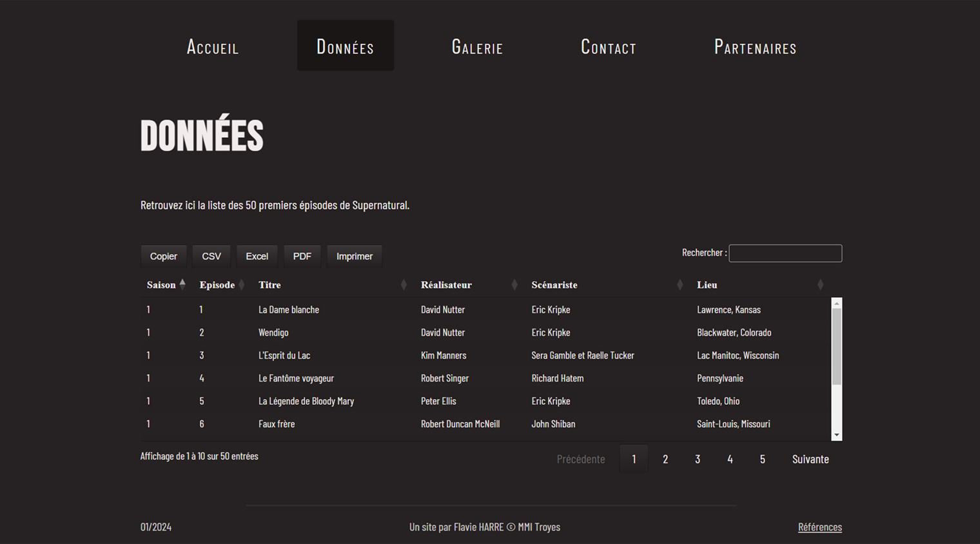Viewport: 980px width, 544px height.
Task: Click director 'Robert Duncan McNeill' cell
Action: 460,424
